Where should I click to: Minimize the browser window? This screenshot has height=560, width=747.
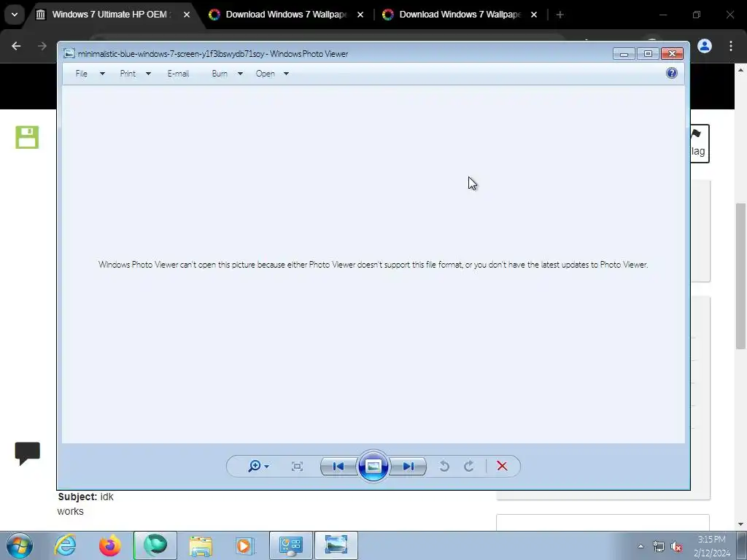(x=663, y=15)
